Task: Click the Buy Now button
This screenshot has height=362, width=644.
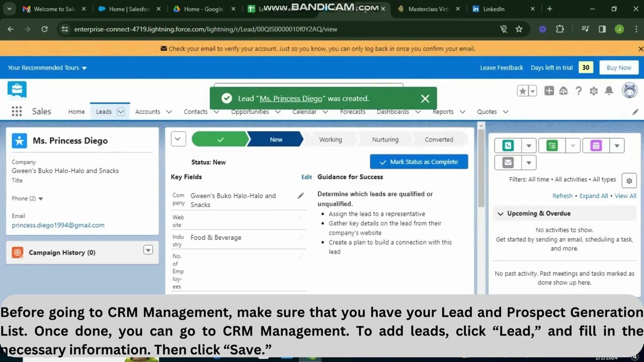Action: tap(619, 68)
